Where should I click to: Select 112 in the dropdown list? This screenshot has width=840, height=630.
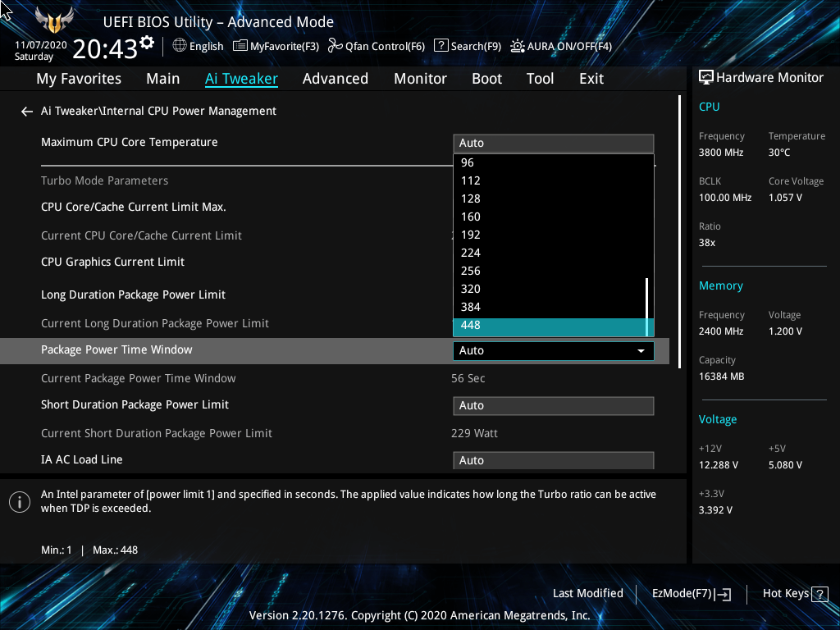click(x=550, y=181)
